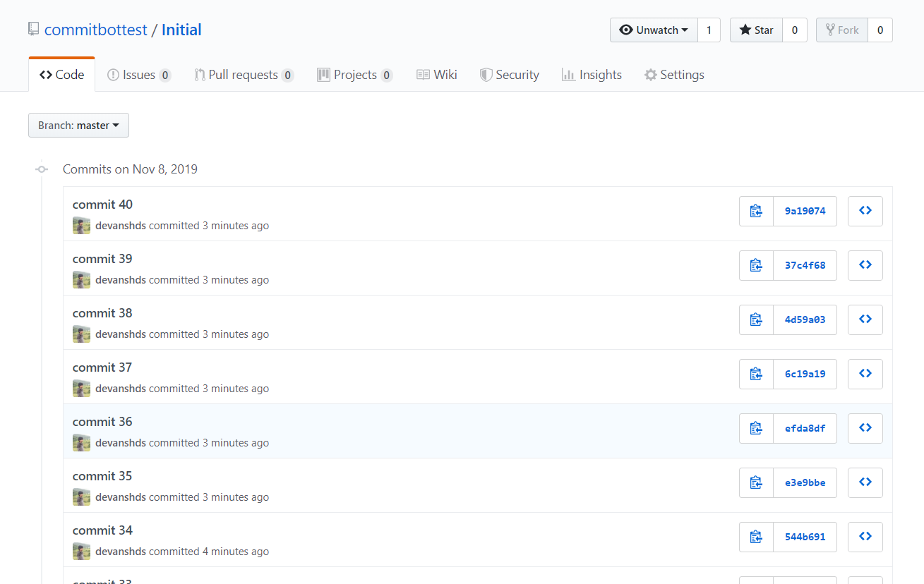Open the Branch: master dropdown
Screen dimensions: 924x584
tap(78, 126)
